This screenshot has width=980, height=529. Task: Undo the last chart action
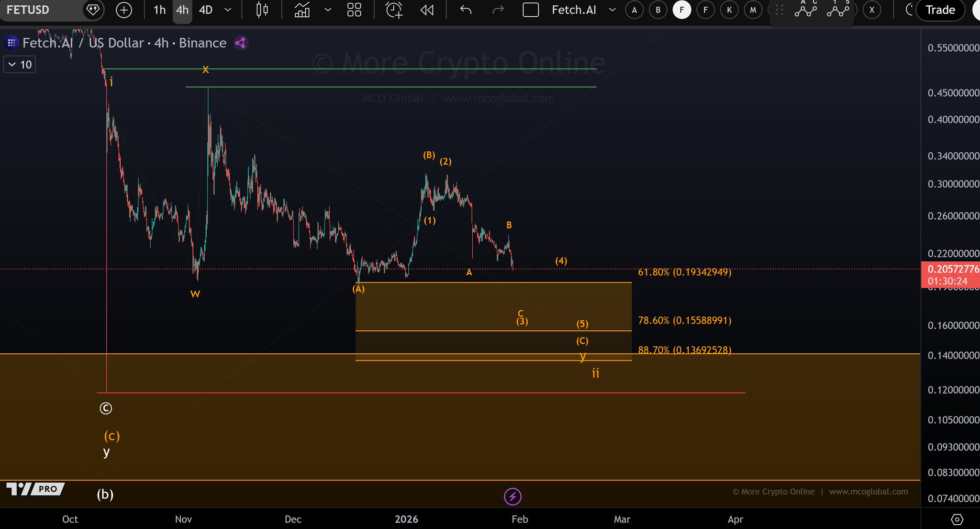click(466, 10)
